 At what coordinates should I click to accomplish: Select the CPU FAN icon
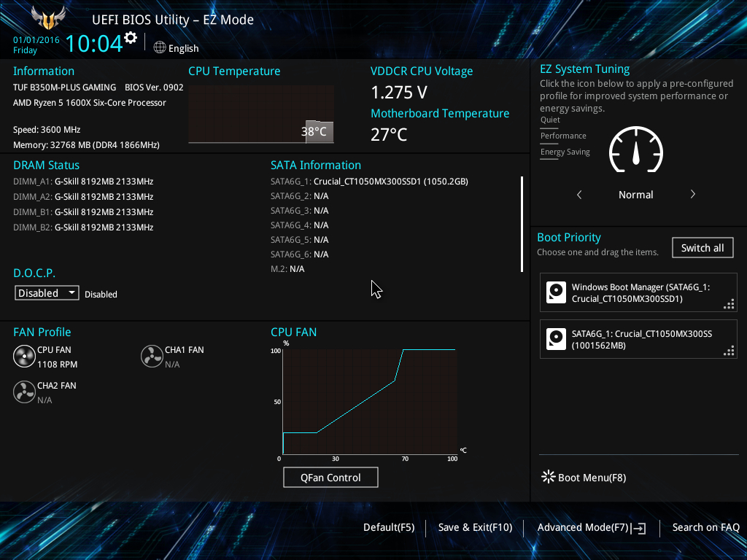click(24, 357)
